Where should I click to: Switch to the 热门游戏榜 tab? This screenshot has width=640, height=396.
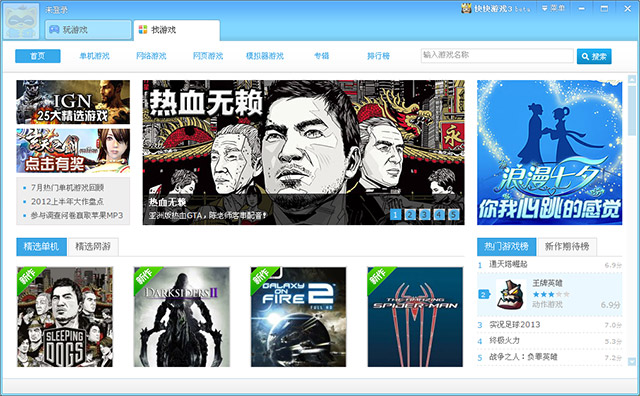coord(507,247)
